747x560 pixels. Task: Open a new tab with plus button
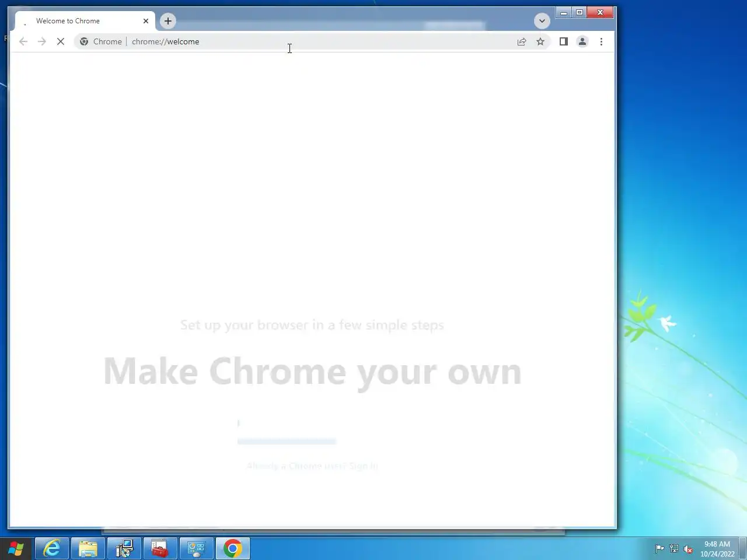168,21
